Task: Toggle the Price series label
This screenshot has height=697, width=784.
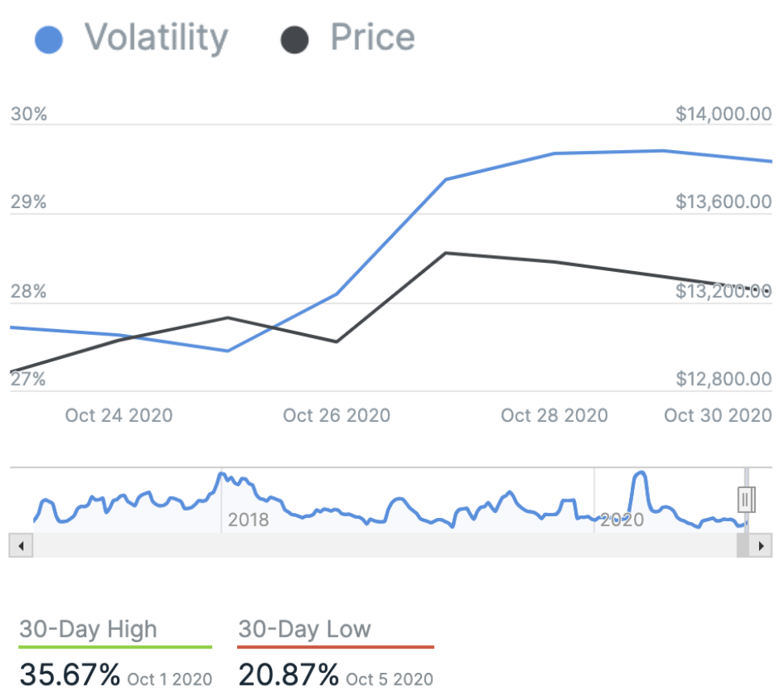Action: [373, 38]
